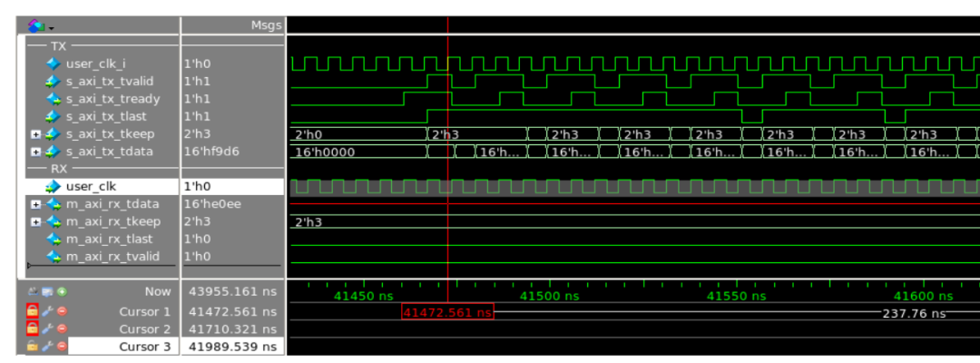Select the s_axi_tx_tkeep signal name
Screen dimensions: 980x363
[110, 133]
